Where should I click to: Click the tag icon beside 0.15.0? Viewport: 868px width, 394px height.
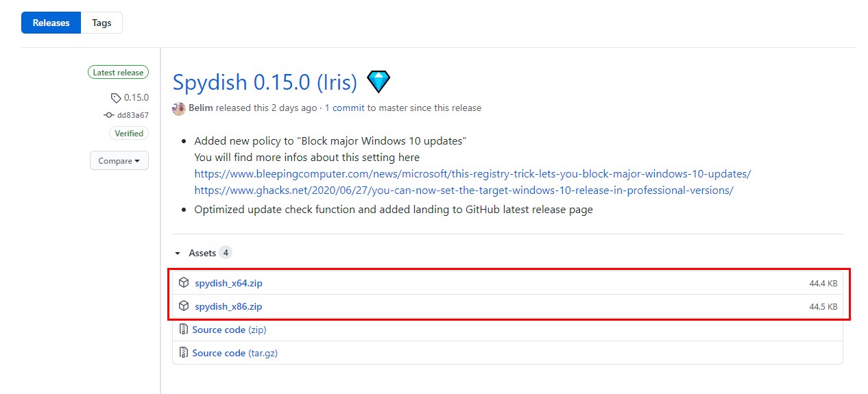click(116, 98)
